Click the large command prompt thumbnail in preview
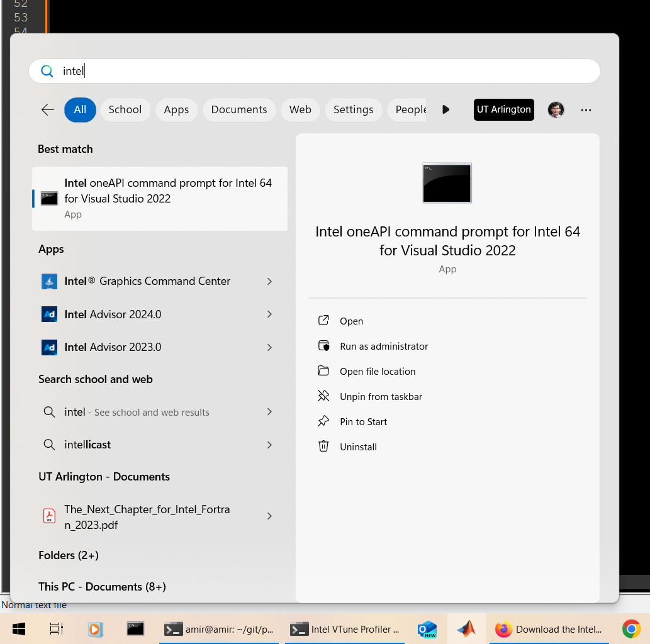Screen dimensions: 650x644 click(x=447, y=183)
